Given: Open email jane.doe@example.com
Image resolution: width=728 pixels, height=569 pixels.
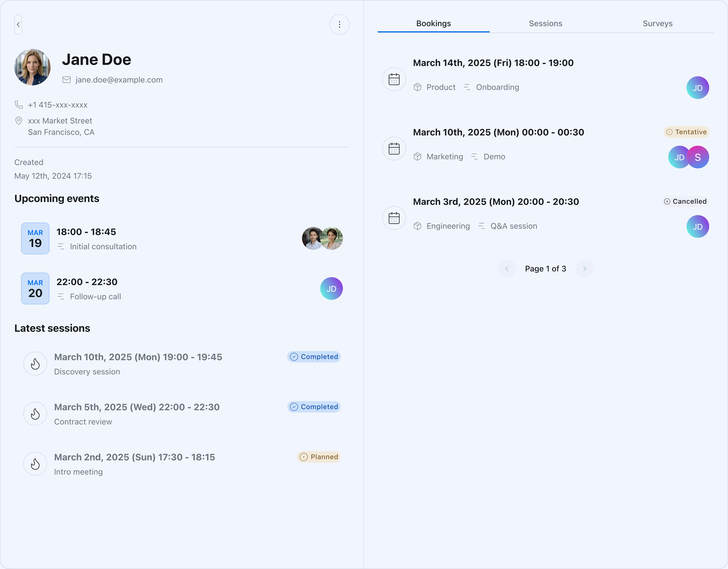Looking at the screenshot, I should coord(119,80).
